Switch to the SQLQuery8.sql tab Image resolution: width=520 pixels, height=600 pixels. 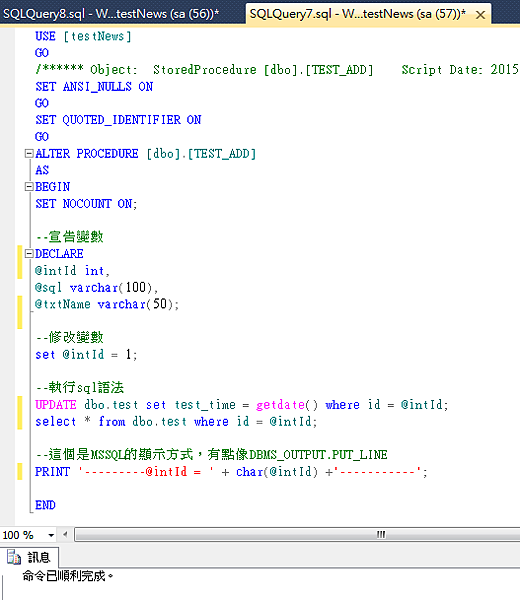(111, 14)
